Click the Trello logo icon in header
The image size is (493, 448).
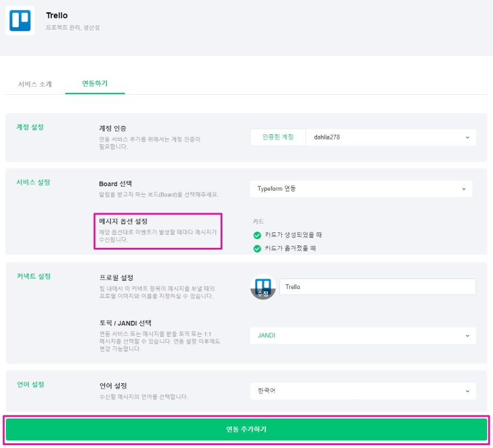(x=20, y=21)
